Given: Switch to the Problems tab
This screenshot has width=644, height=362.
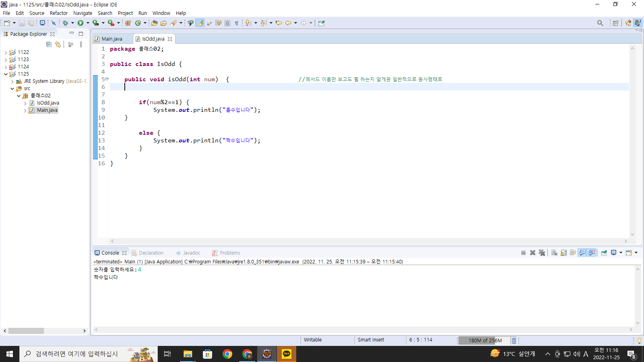Looking at the screenshot, I should pos(226,253).
